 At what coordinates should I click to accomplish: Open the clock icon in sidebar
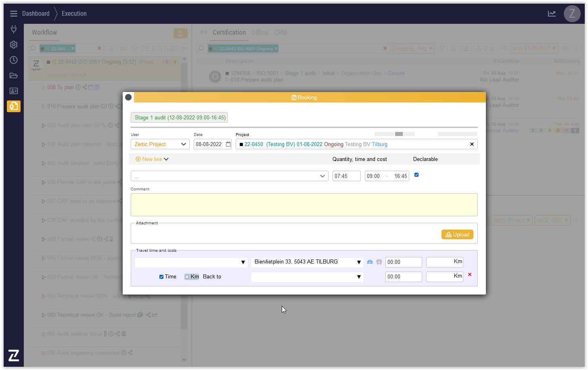point(14,60)
